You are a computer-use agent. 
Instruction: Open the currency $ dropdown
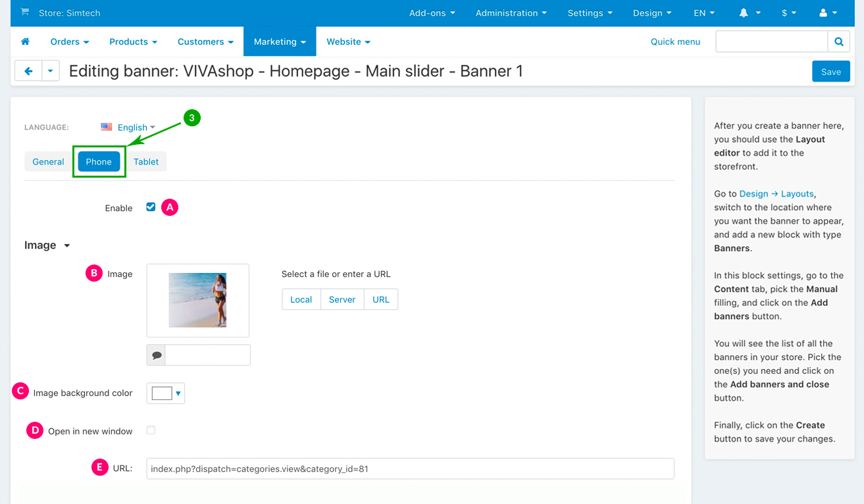click(788, 13)
